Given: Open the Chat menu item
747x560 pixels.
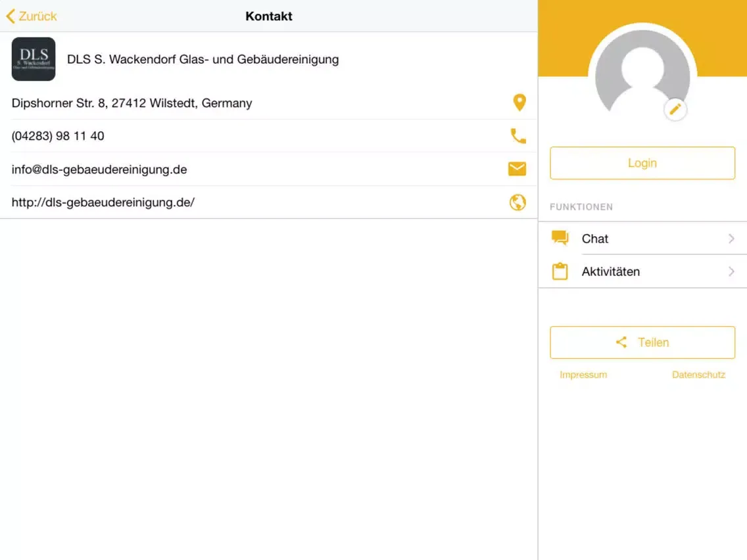Looking at the screenshot, I should coord(595,239).
